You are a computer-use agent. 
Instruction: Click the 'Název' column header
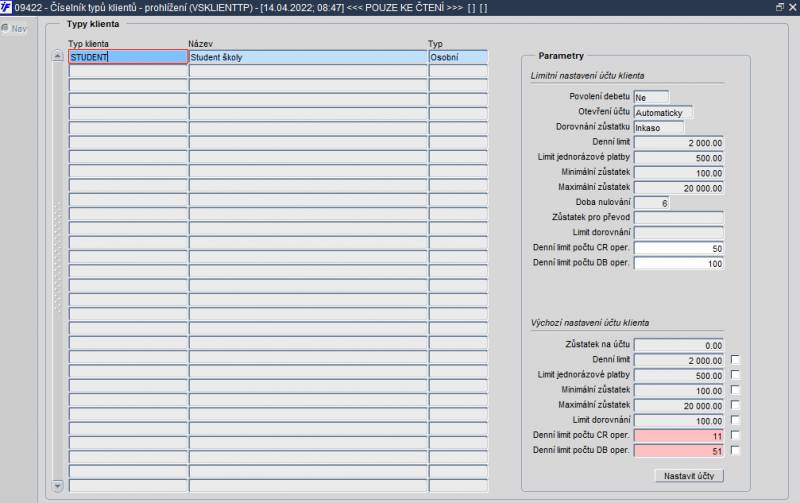[201, 44]
